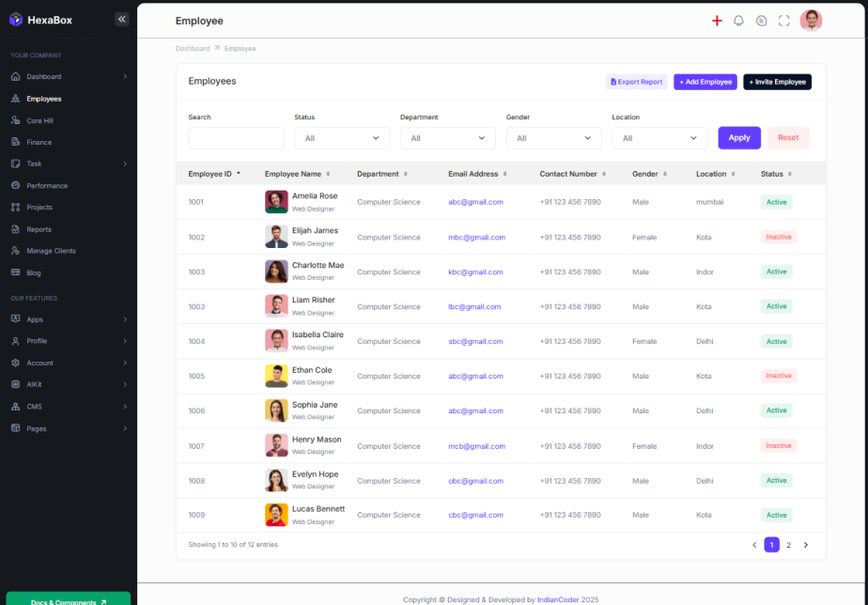The image size is (868, 605).
Task: Open the Finance sidebar item
Action: (x=39, y=142)
